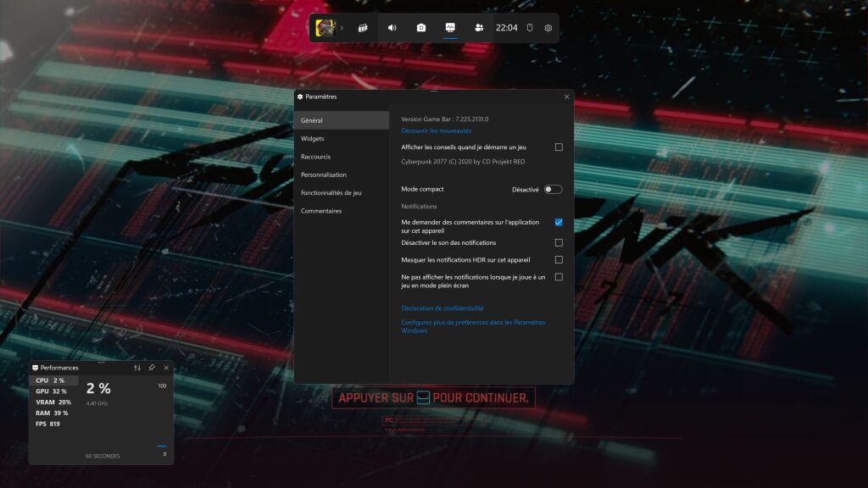Open the Widgets settings tab

click(342, 138)
